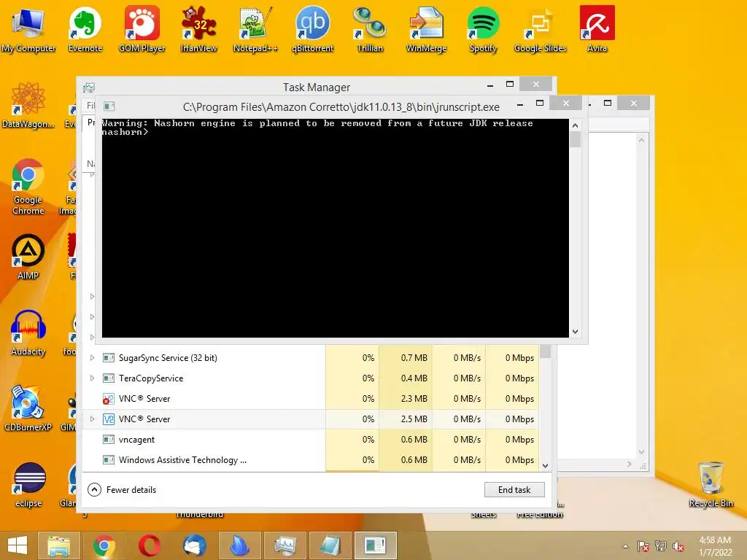The height and width of the screenshot is (560, 747).
Task: Open the qBittorrent desktop shortcut
Action: (x=312, y=29)
